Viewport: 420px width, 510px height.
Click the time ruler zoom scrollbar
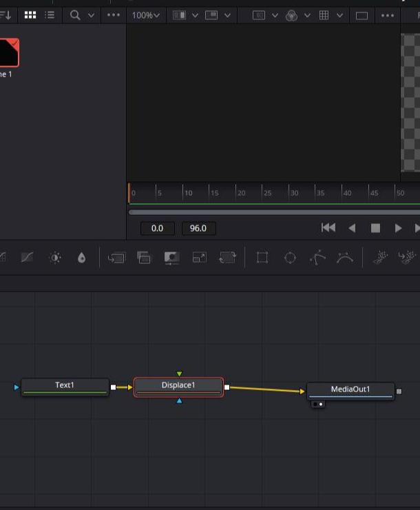pos(274,212)
